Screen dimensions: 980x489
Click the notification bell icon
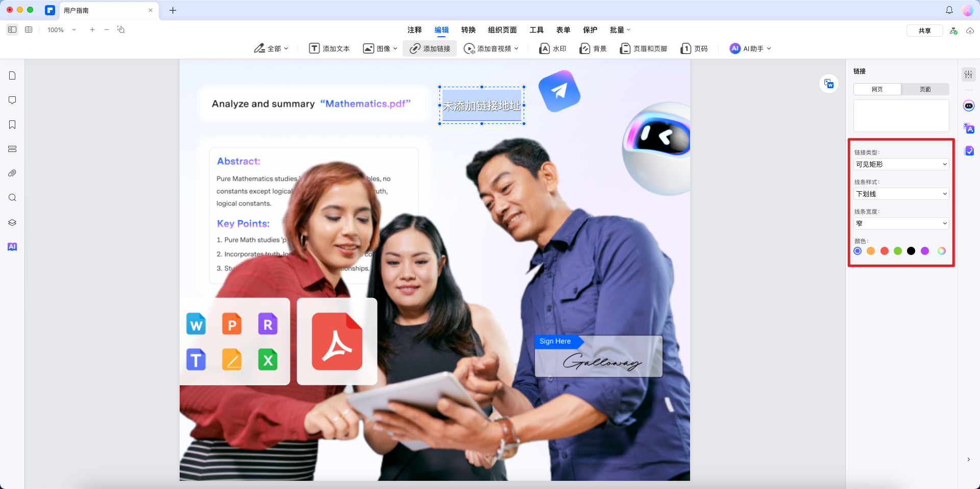[949, 10]
